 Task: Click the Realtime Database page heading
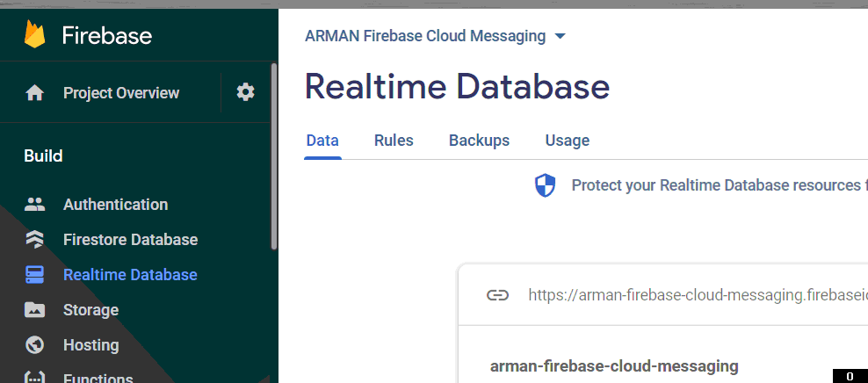[x=457, y=87]
